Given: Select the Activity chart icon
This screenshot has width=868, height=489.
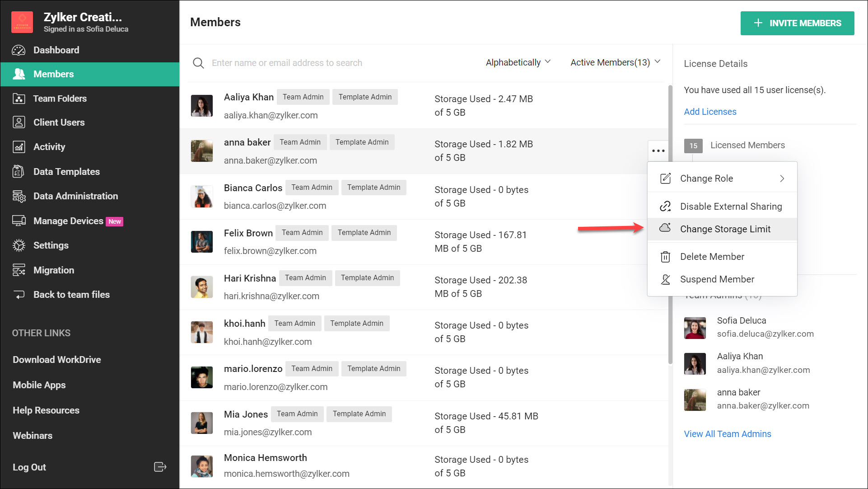Looking at the screenshot, I should click(19, 147).
